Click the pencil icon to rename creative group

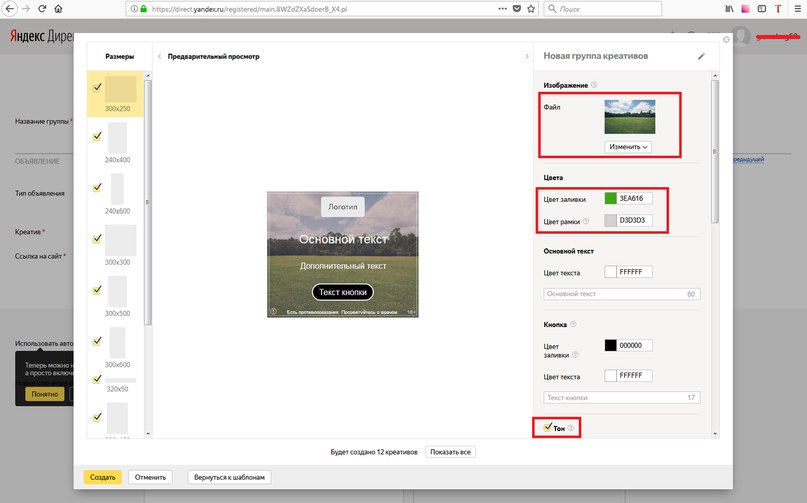point(701,57)
